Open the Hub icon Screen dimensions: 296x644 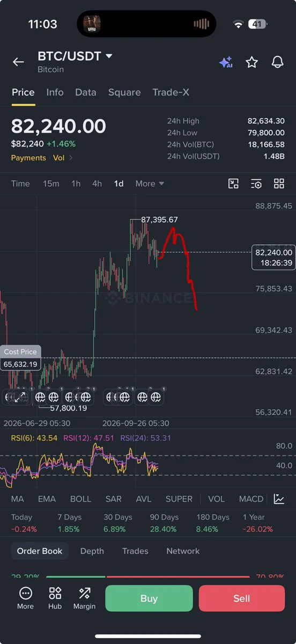(x=55, y=598)
